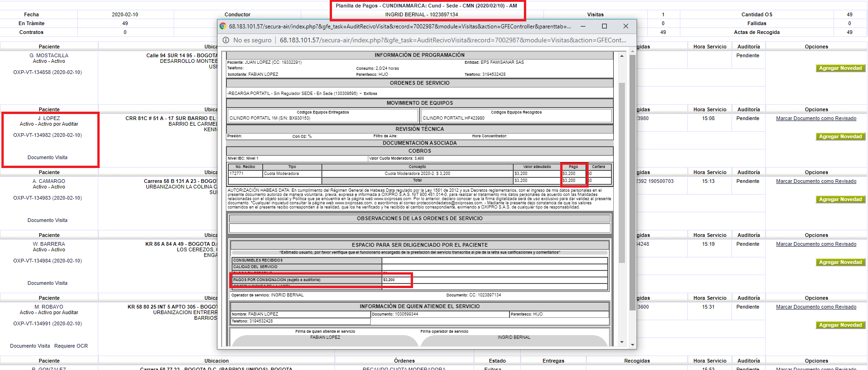868x370 pixels.
Task: Click Pendiente audit status in G. MOSTACILLA row
Action: [747, 56]
